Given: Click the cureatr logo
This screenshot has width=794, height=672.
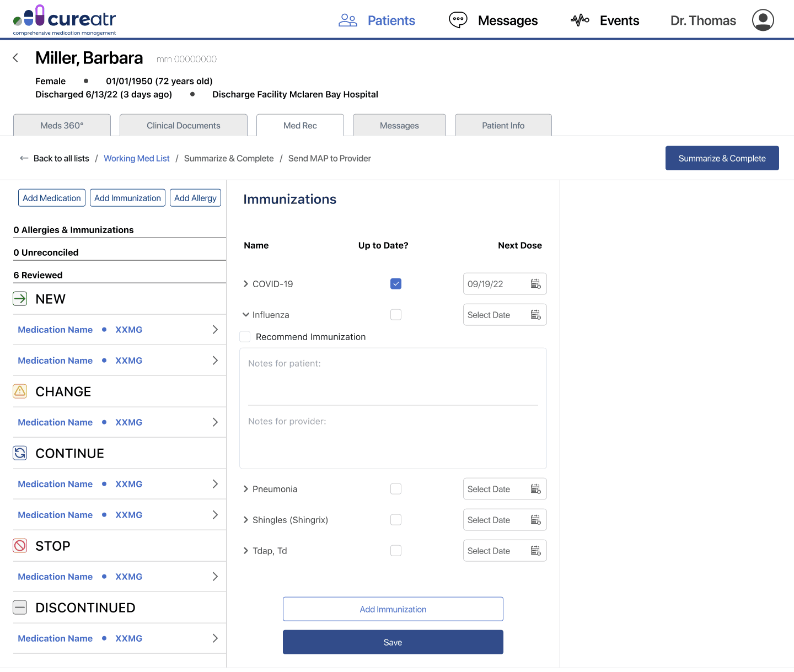Looking at the screenshot, I should tap(65, 20).
